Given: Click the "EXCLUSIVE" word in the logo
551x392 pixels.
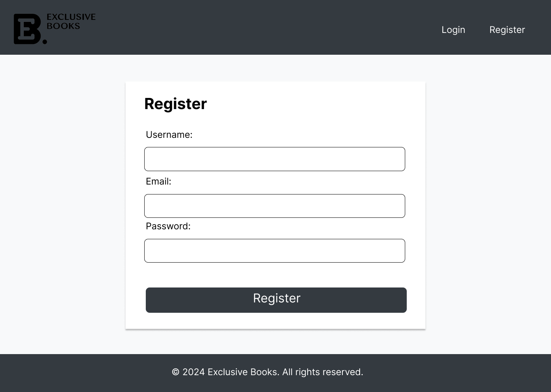Looking at the screenshot, I should 71,17.
